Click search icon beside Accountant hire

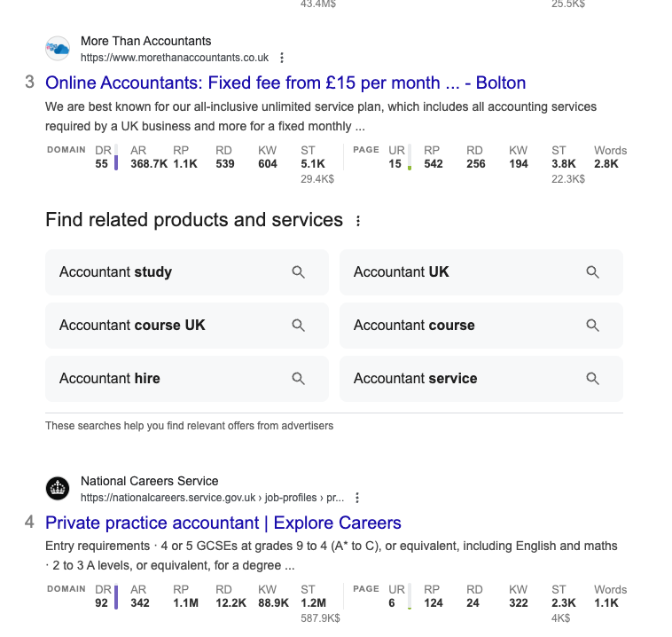[x=299, y=379]
